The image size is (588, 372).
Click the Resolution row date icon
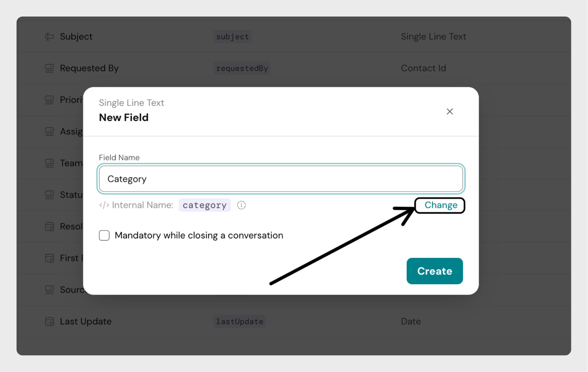pos(50,227)
